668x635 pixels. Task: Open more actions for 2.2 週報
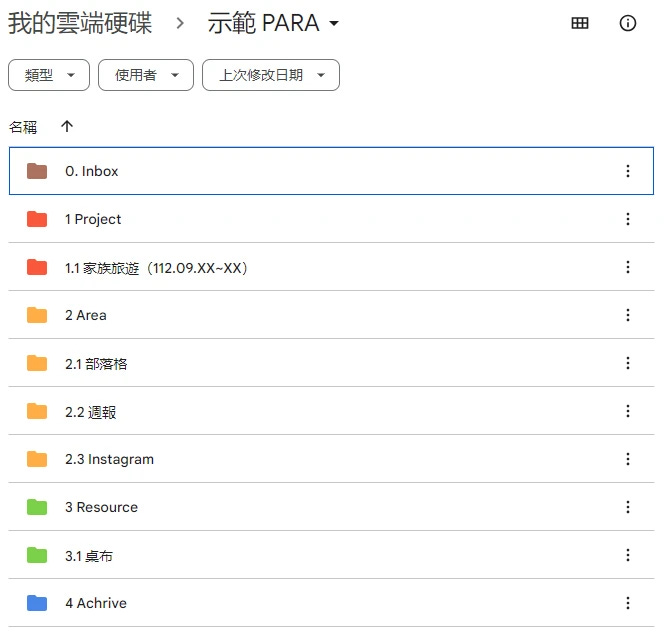coord(628,411)
